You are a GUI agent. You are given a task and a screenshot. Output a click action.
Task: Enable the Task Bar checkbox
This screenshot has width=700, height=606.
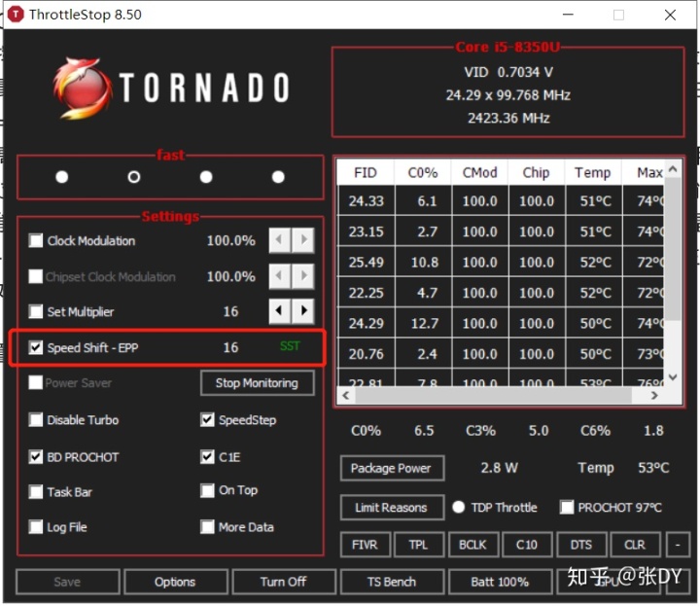36,491
